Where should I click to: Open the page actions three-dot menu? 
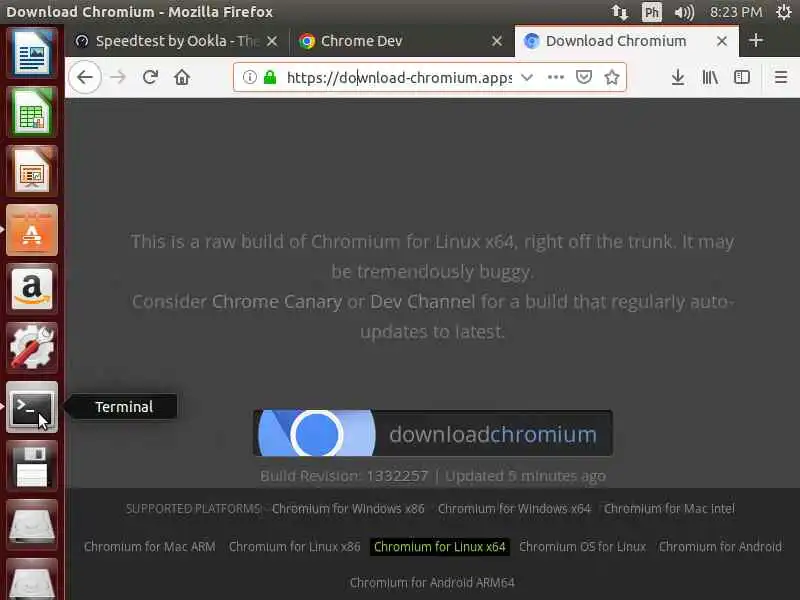pos(556,77)
